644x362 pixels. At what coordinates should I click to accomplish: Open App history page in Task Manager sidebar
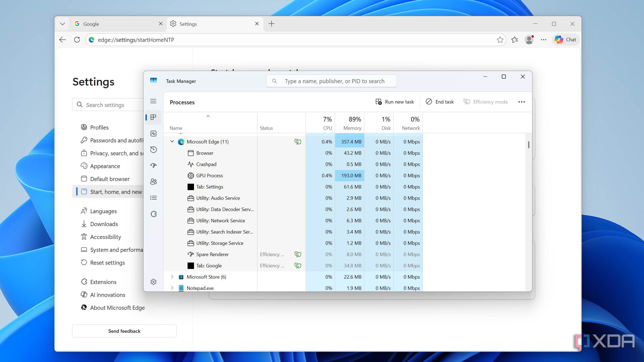(x=153, y=149)
